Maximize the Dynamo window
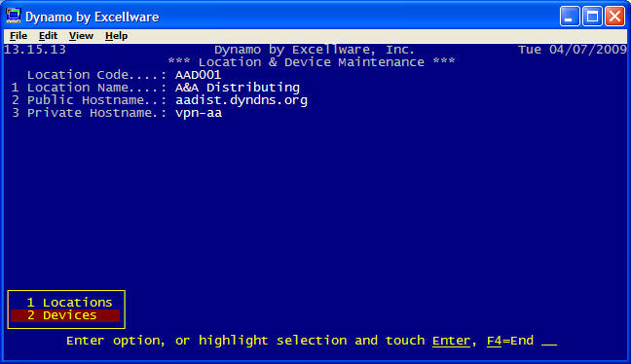The image size is (631, 364). pos(592,17)
